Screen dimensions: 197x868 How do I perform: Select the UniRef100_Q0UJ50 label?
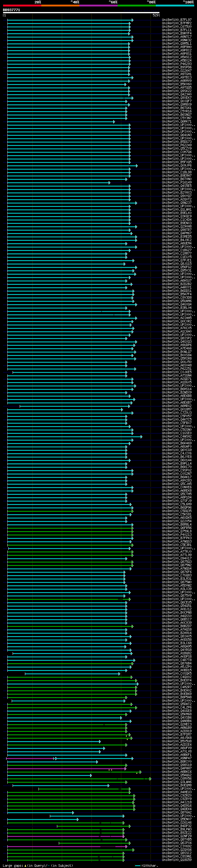177,362
